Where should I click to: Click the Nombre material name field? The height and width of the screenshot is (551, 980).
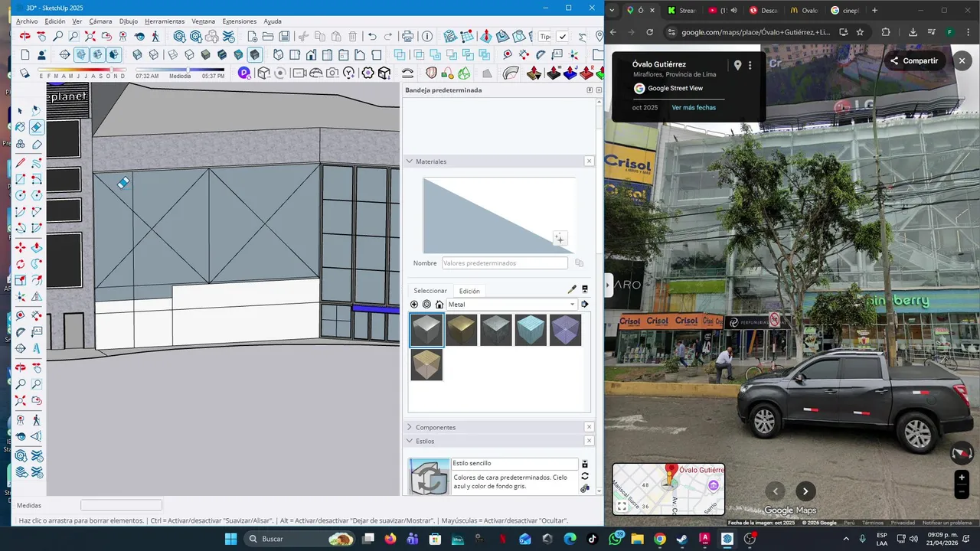(x=505, y=263)
